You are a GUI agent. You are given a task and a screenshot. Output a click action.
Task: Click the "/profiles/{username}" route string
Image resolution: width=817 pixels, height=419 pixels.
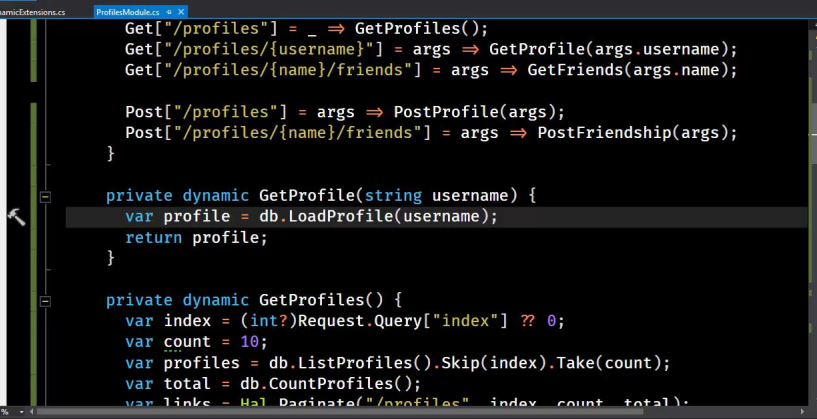coord(269,50)
